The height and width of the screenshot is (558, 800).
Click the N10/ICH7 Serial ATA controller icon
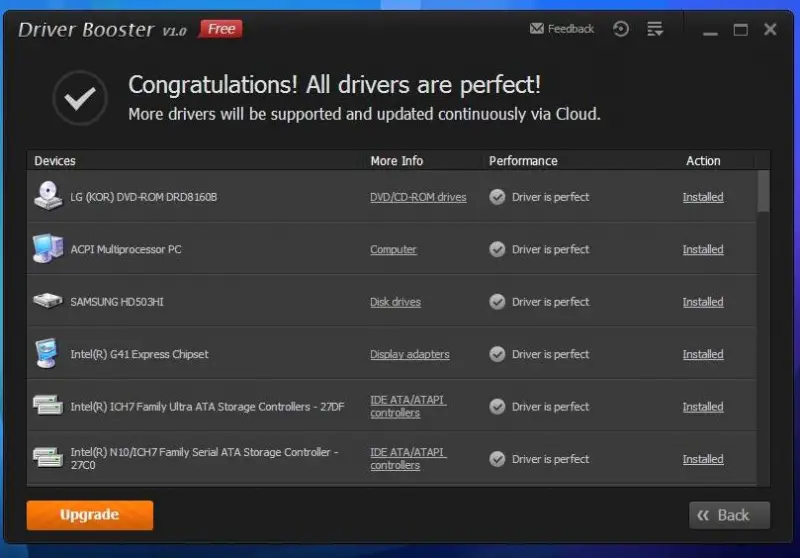[x=48, y=457]
